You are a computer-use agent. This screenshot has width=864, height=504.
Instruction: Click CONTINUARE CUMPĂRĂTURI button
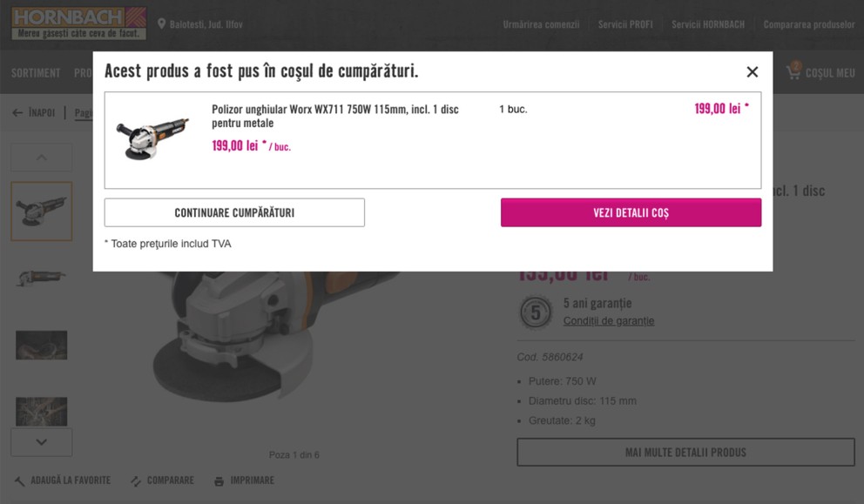(x=234, y=212)
